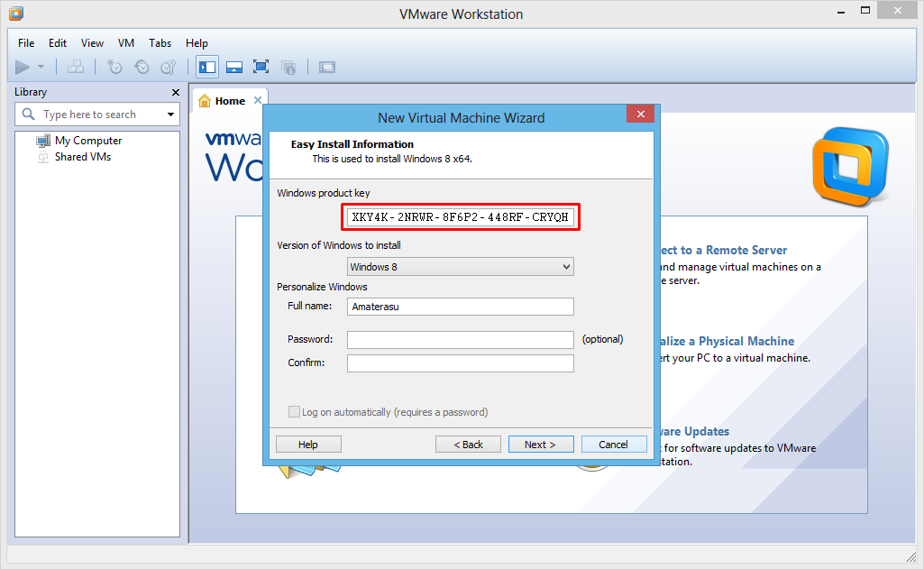Click the Back button in wizard
The width and height of the screenshot is (924, 569).
tap(468, 445)
